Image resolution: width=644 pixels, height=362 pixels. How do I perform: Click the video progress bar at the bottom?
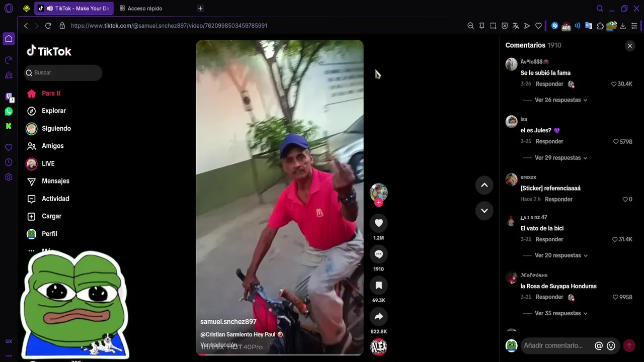pos(279,354)
